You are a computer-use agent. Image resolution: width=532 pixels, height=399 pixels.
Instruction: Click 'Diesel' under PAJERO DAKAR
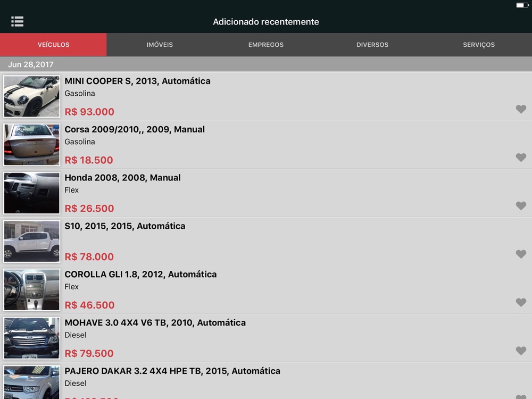pyautogui.click(x=76, y=383)
